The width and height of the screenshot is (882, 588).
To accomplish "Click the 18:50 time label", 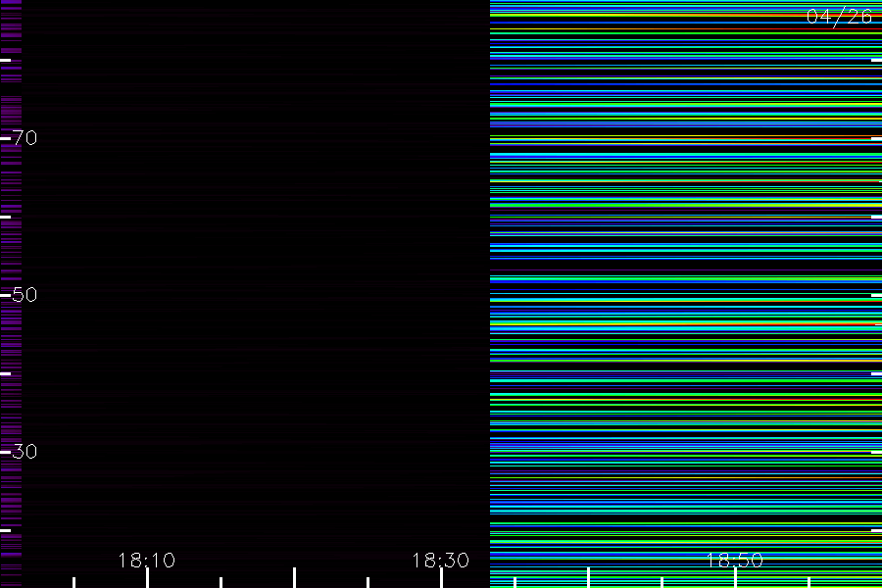I will [x=735, y=561].
